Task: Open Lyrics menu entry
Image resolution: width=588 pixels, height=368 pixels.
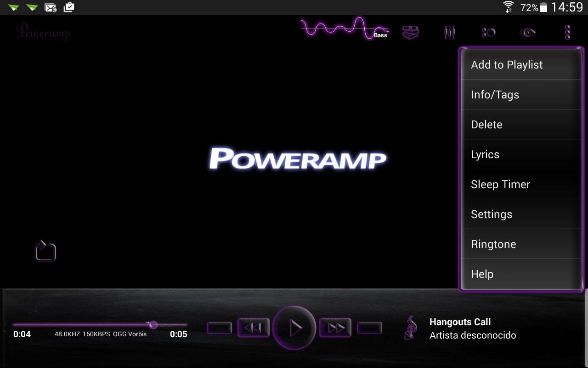Action: [521, 155]
